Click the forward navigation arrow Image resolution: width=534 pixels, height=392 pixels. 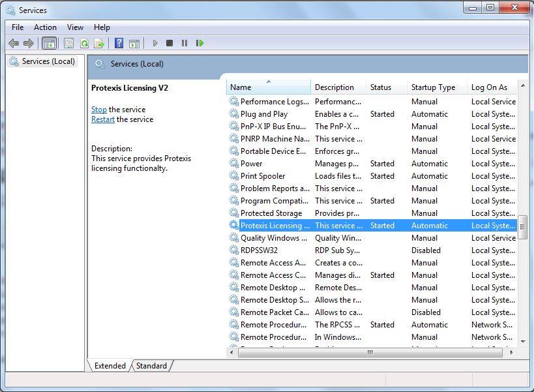pyautogui.click(x=29, y=43)
